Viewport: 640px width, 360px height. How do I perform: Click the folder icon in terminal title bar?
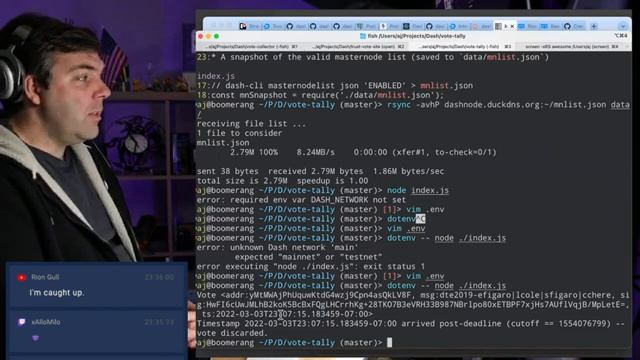(x=363, y=36)
